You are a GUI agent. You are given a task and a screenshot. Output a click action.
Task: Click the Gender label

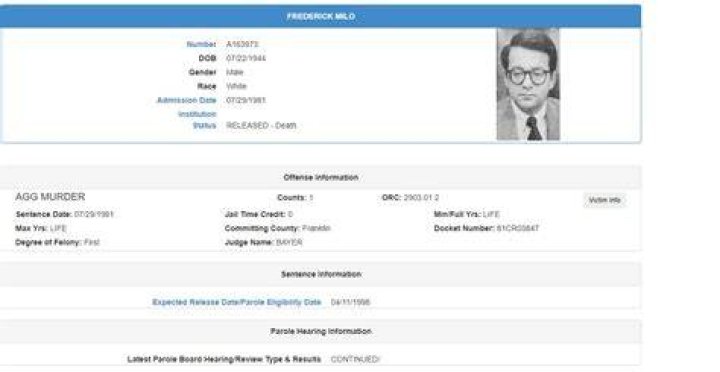click(202, 72)
